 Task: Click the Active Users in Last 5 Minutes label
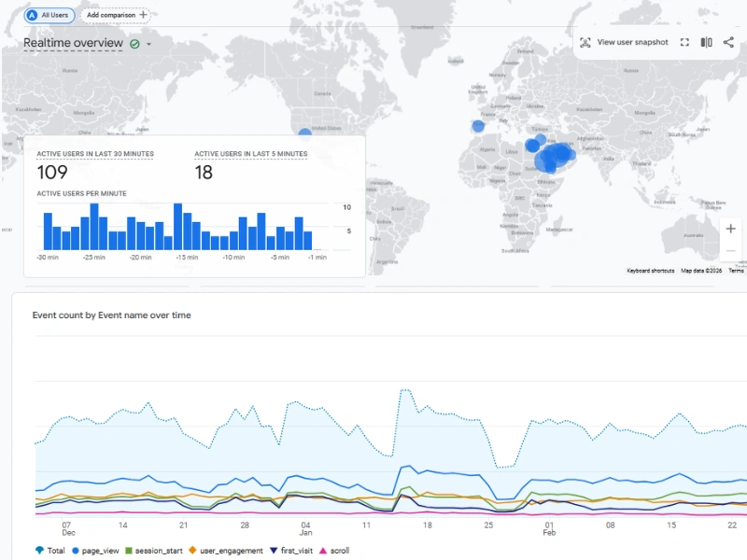(250, 154)
